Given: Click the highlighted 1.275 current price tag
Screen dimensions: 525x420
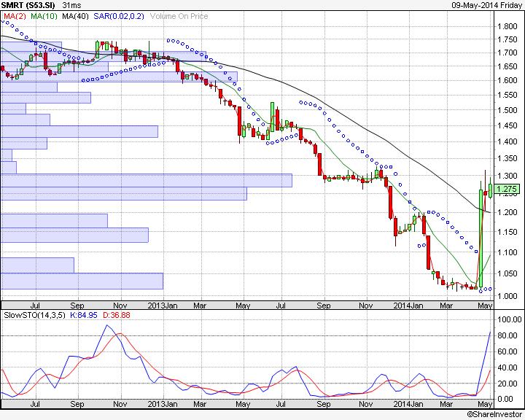Looking at the screenshot, I should click(x=507, y=190).
